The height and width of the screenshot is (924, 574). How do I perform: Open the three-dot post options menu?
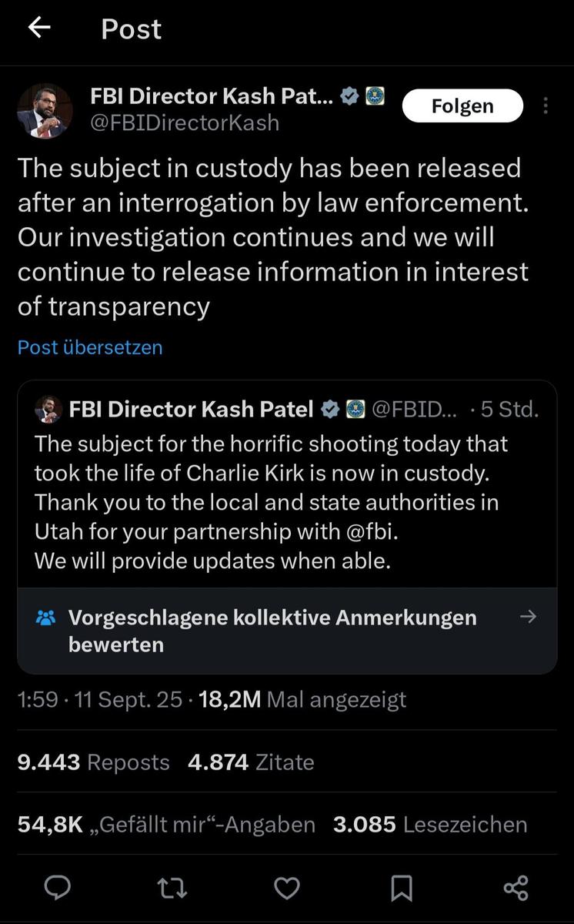tap(546, 105)
